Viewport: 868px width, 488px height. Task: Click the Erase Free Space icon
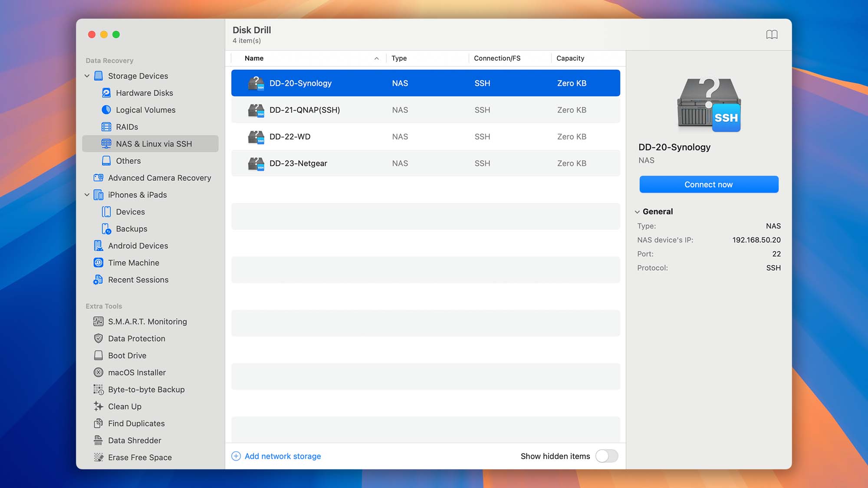99,457
